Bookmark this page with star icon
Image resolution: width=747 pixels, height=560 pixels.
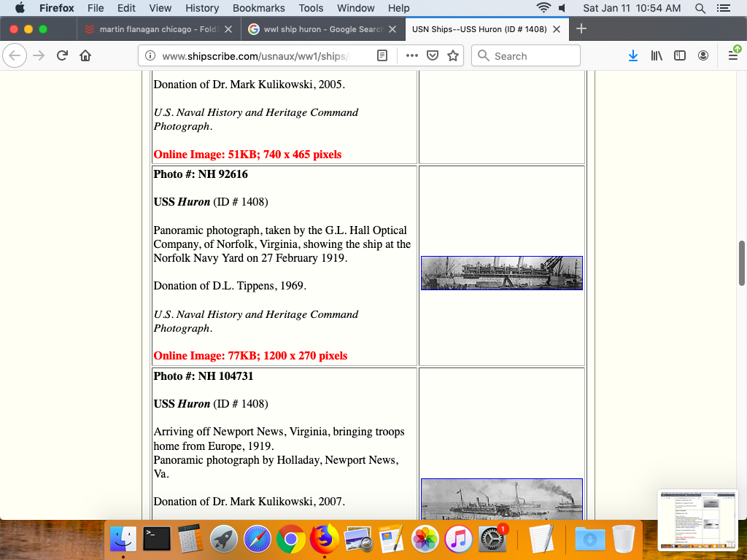[x=453, y=56]
